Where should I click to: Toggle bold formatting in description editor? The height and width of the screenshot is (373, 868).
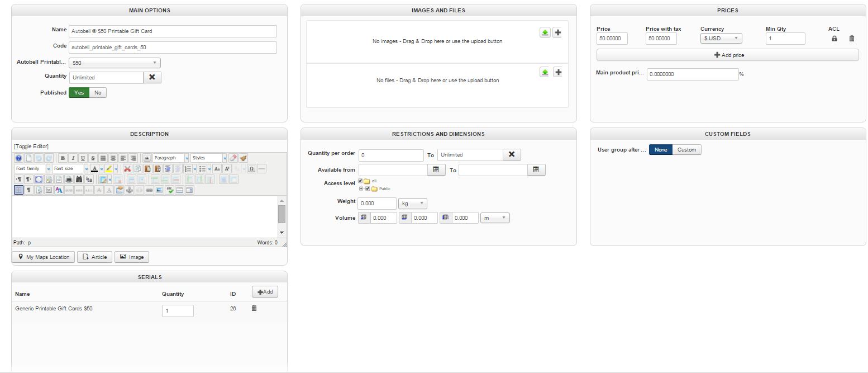[x=63, y=158]
